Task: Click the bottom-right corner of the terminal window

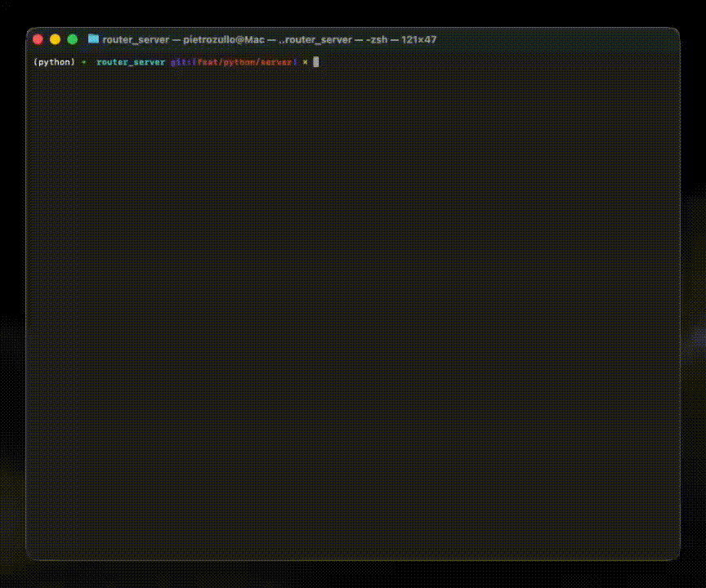Action: coord(677,557)
